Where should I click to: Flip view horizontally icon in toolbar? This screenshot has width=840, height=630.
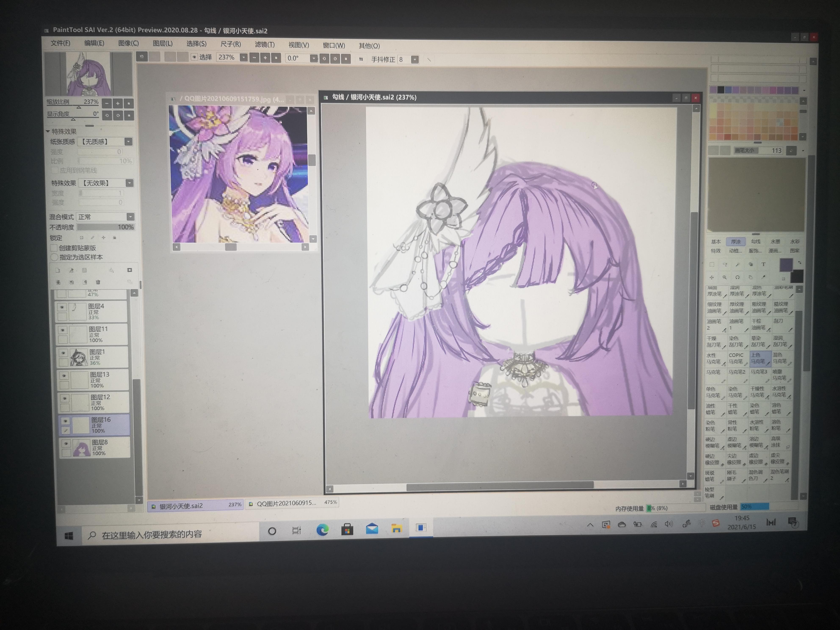(x=361, y=59)
